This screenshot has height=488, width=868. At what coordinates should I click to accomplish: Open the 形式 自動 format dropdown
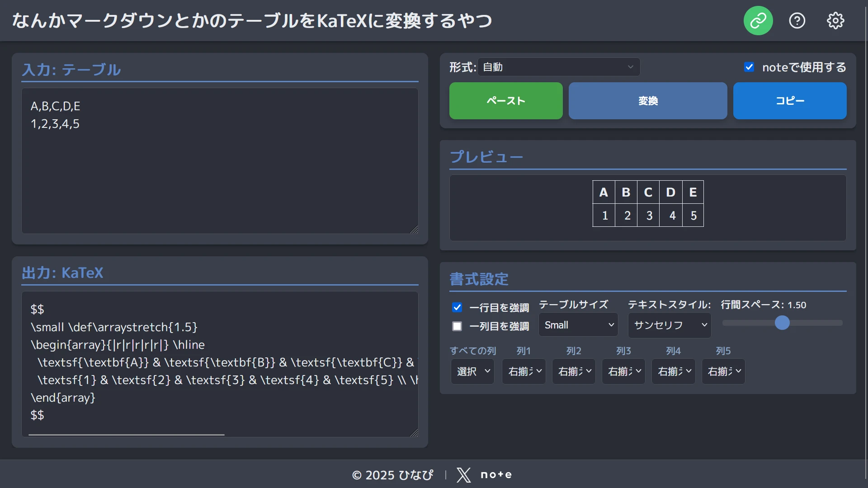559,67
